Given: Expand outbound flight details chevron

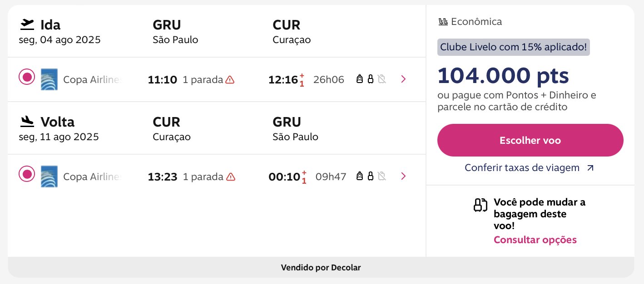Looking at the screenshot, I should point(403,79).
